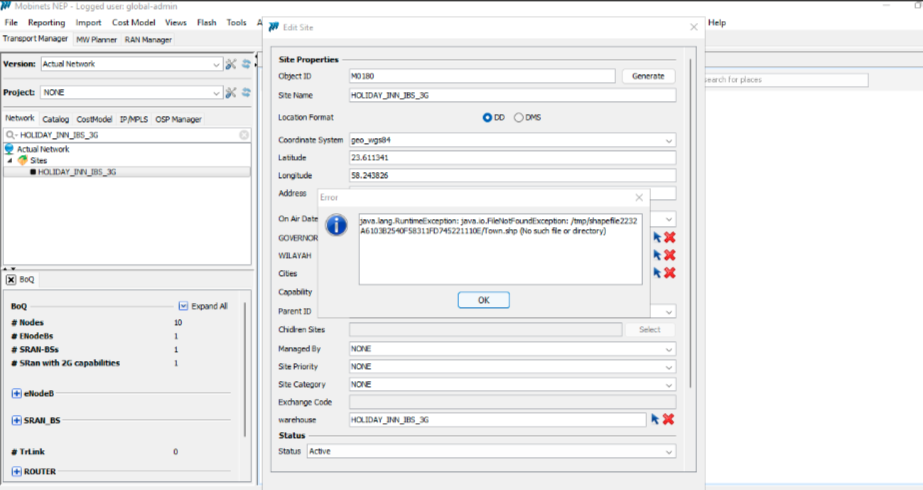Click OK in the Error dialog
The height and width of the screenshot is (490, 923).
pos(483,300)
